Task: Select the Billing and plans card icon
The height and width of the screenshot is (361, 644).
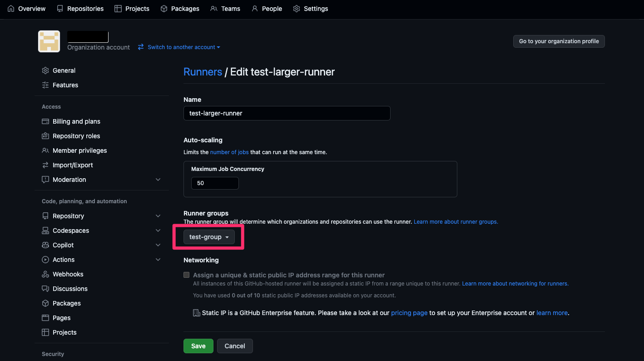Action: pyautogui.click(x=45, y=121)
